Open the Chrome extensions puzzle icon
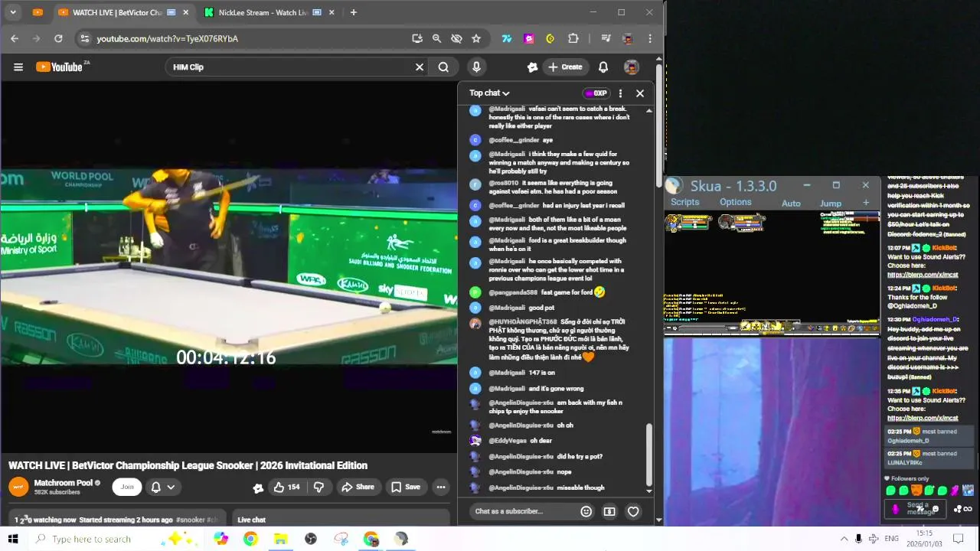Image resolution: width=980 pixels, height=551 pixels. pos(573,38)
